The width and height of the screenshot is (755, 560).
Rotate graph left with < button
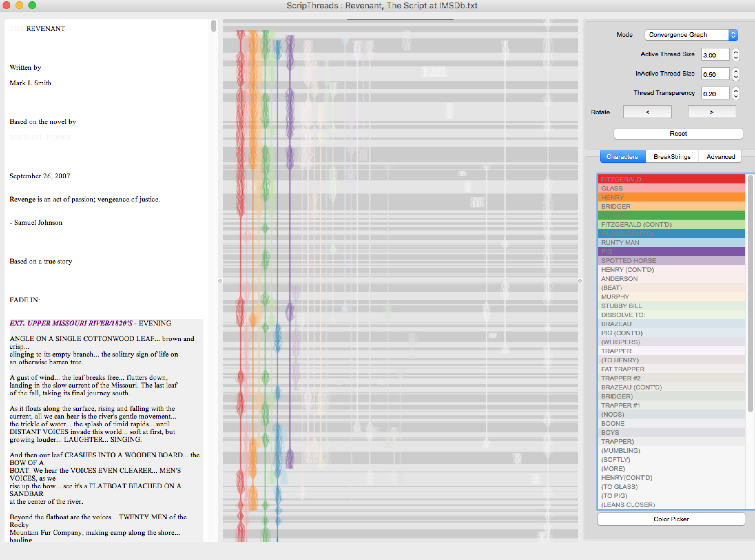[647, 112]
